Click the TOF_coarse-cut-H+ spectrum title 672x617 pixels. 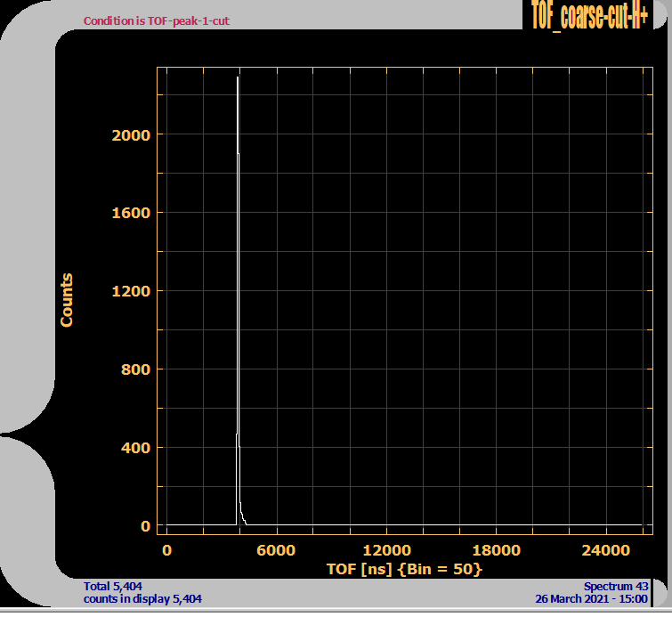(x=589, y=15)
